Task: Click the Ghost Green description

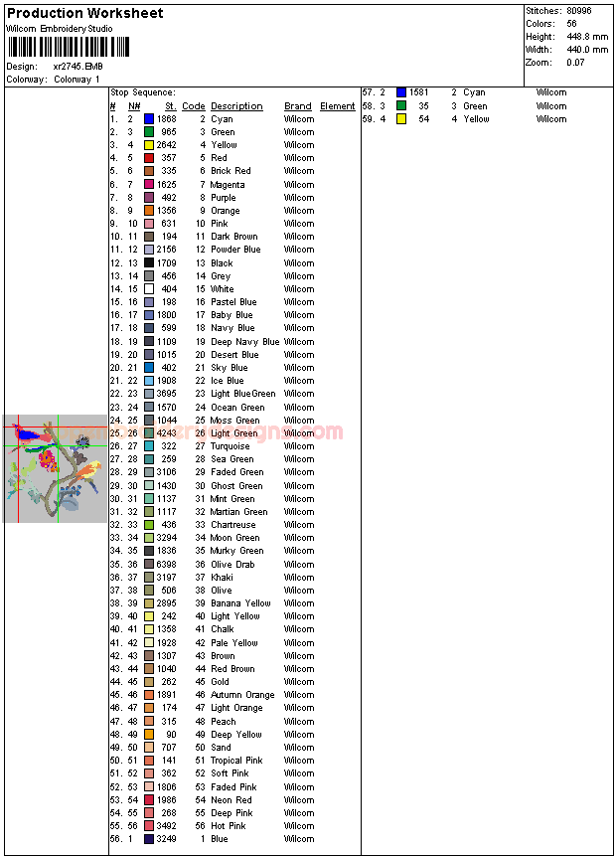Action: pos(236,486)
